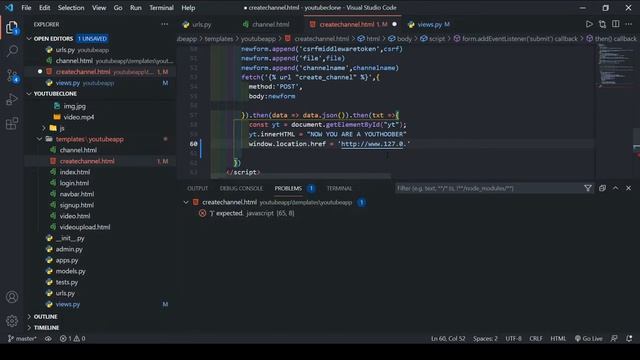Click Ln 60, Col 52 in status bar
The image size is (640, 360).
[x=448, y=338]
